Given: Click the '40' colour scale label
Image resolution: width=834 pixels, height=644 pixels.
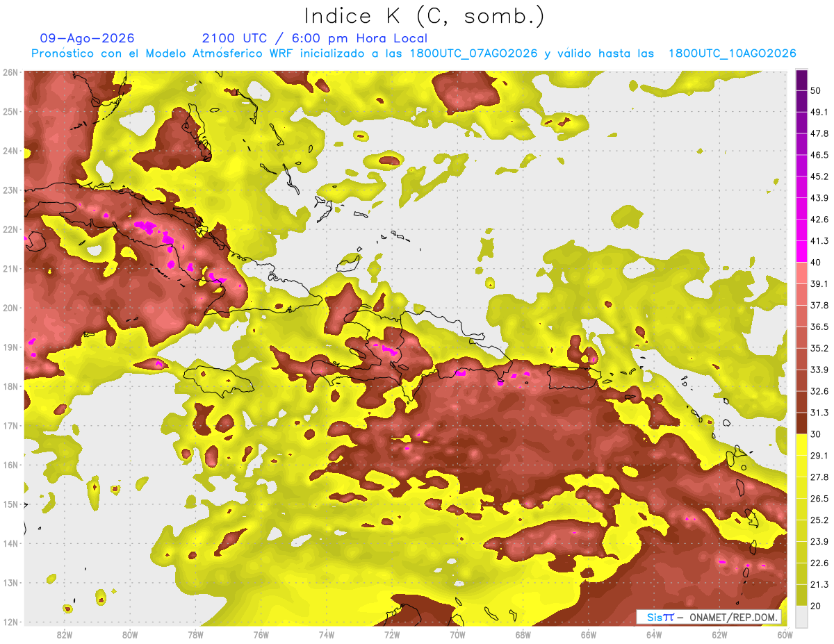Looking at the screenshot, I should click(817, 262).
